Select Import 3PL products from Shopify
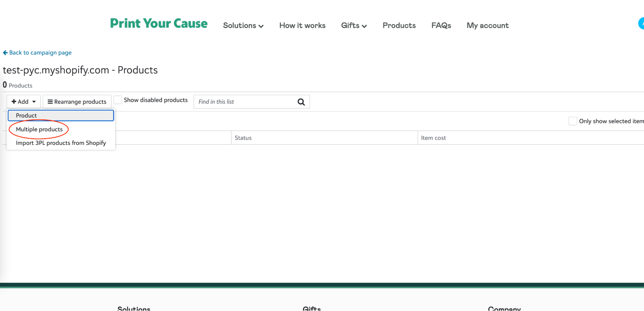The image size is (644, 311). point(61,143)
